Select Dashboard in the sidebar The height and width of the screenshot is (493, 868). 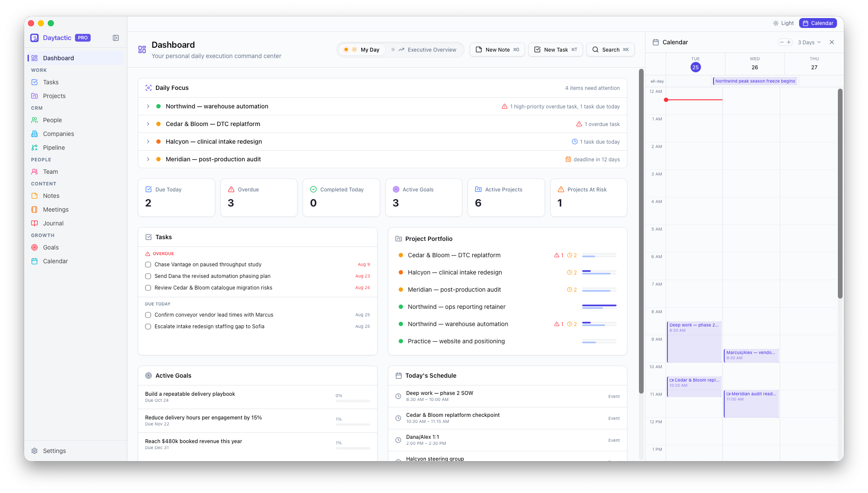75,58
